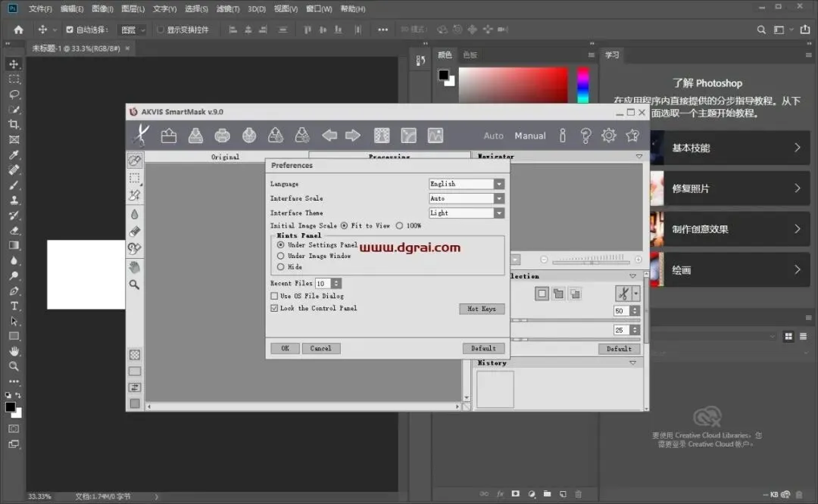Viewport: 818px width, 504px height.
Task: Open the Interface Theme dropdown
Action: coord(499,213)
